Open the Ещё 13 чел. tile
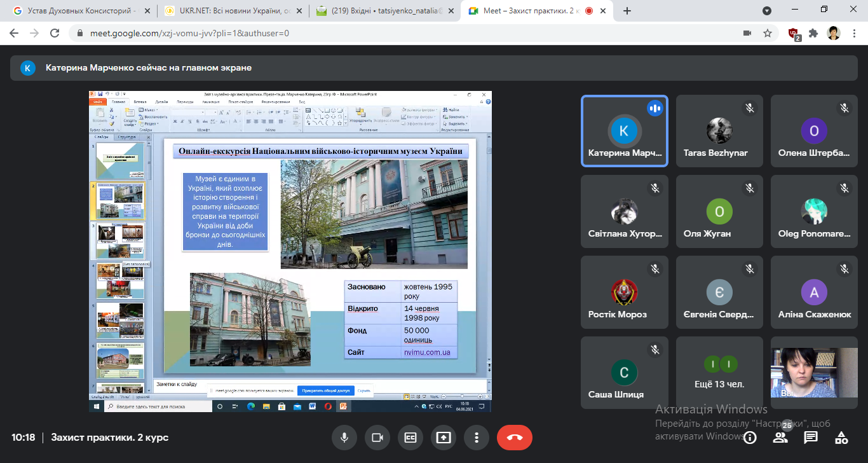 pyautogui.click(x=719, y=373)
